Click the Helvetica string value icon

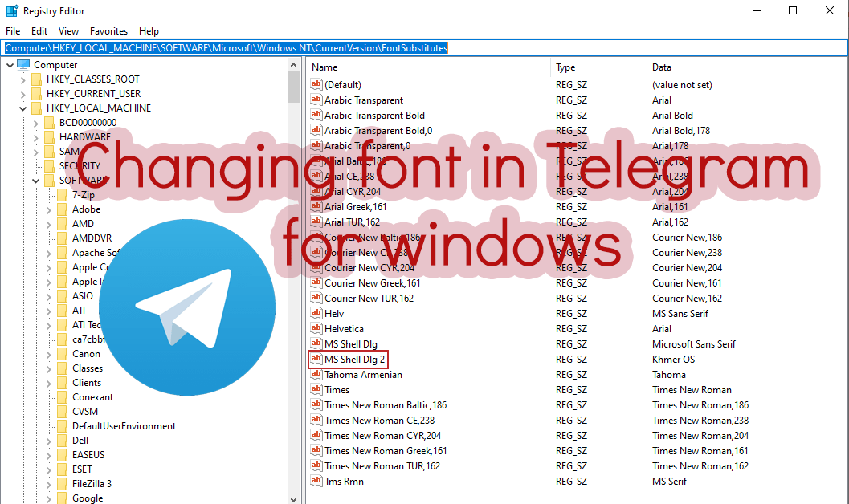pos(316,328)
